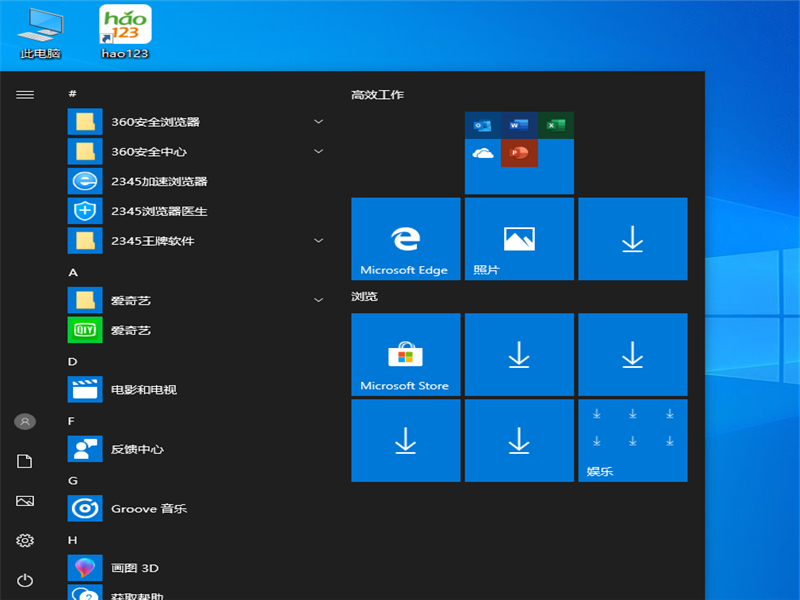This screenshot has height=600, width=800.
Task: Open 反馈中心 app
Action: (195, 449)
